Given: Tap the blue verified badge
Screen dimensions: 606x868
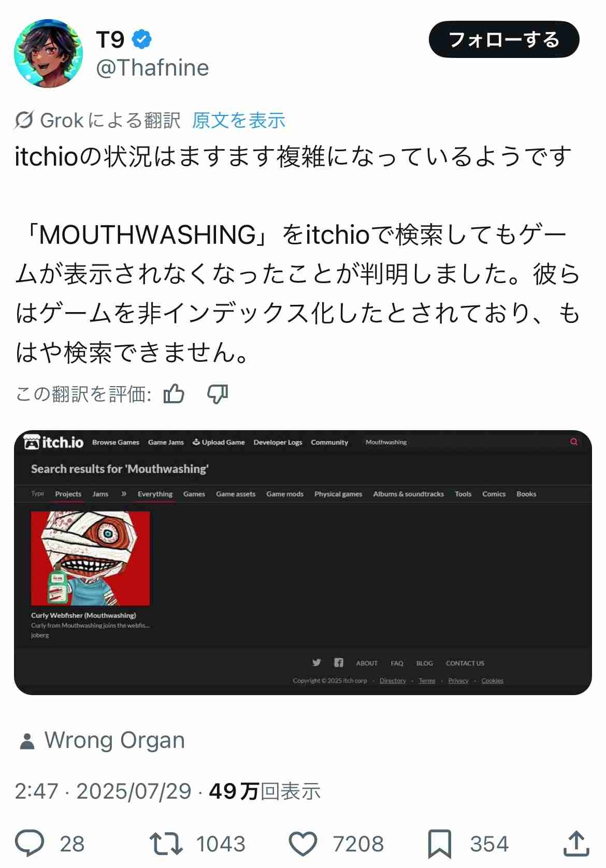Looking at the screenshot, I should click(141, 39).
